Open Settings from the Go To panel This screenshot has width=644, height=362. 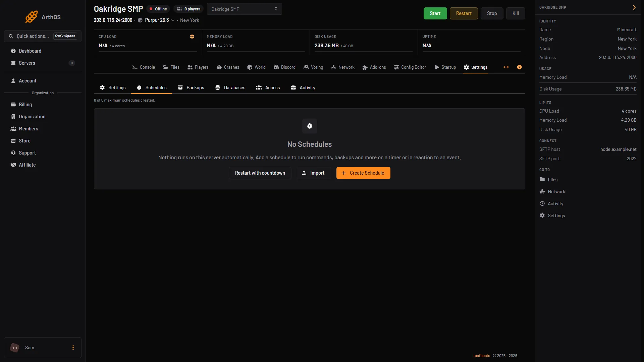552,216
